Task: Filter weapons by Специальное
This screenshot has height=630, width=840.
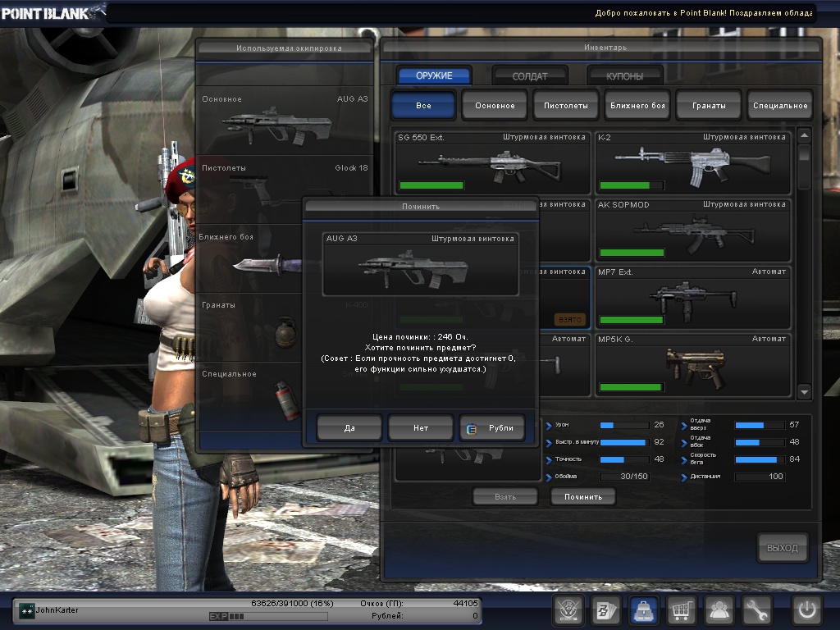Action: [x=780, y=106]
